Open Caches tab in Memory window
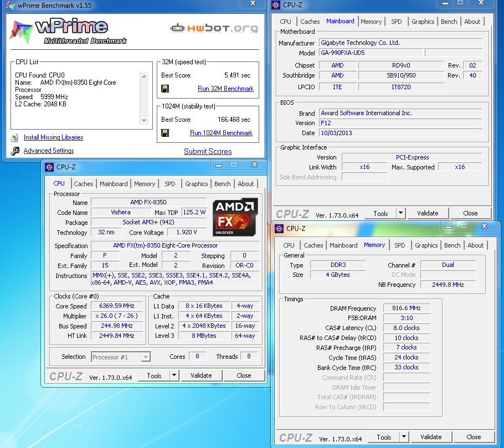The image size is (504, 448). coord(313,245)
